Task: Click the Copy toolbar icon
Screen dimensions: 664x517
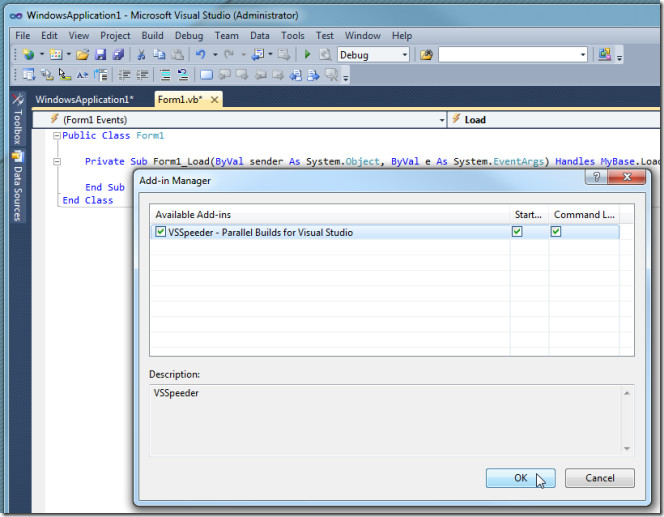Action: click(x=159, y=54)
